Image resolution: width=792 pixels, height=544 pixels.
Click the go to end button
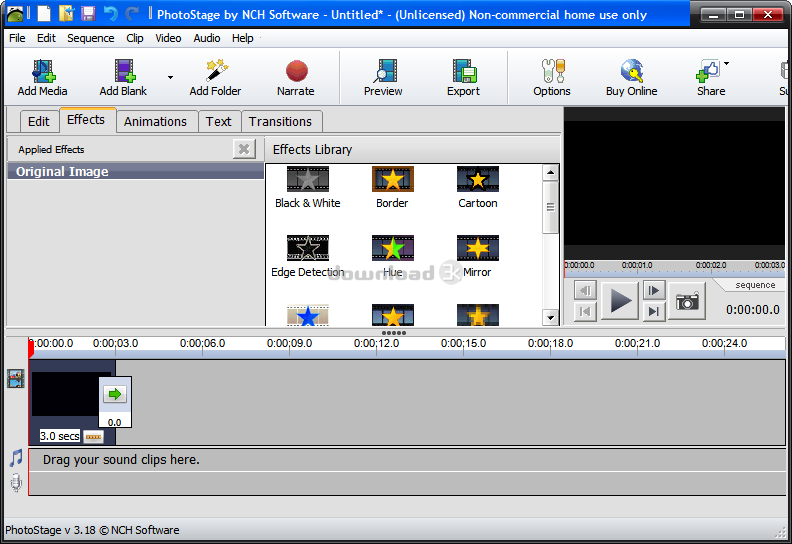tap(654, 311)
